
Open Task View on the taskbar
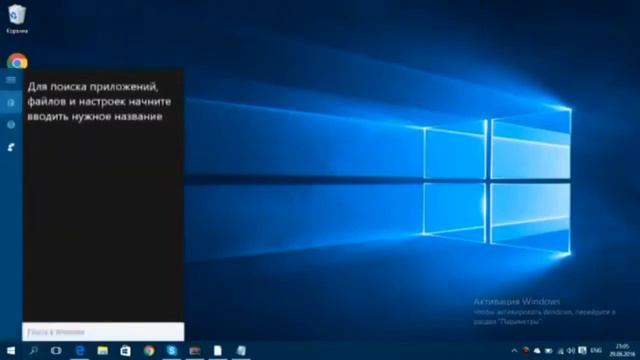(x=56, y=351)
